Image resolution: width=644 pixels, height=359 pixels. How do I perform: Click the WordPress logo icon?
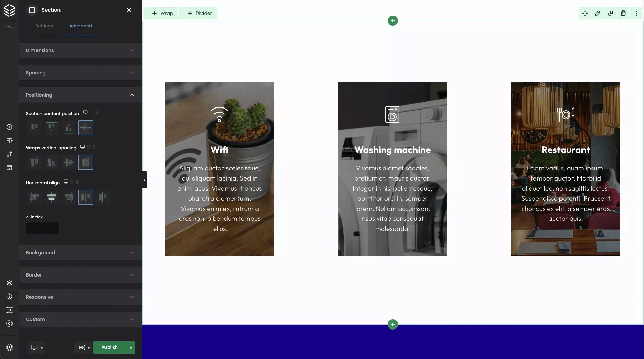[9, 348]
